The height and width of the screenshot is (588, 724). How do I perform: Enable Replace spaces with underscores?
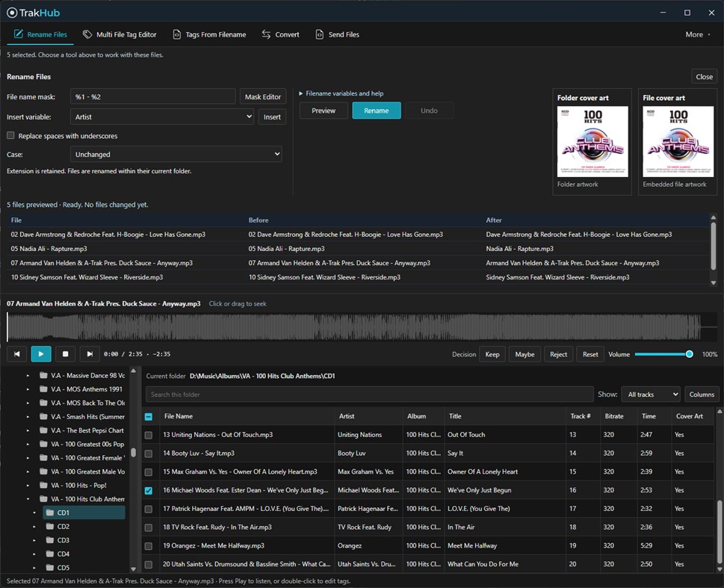(10, 136)
